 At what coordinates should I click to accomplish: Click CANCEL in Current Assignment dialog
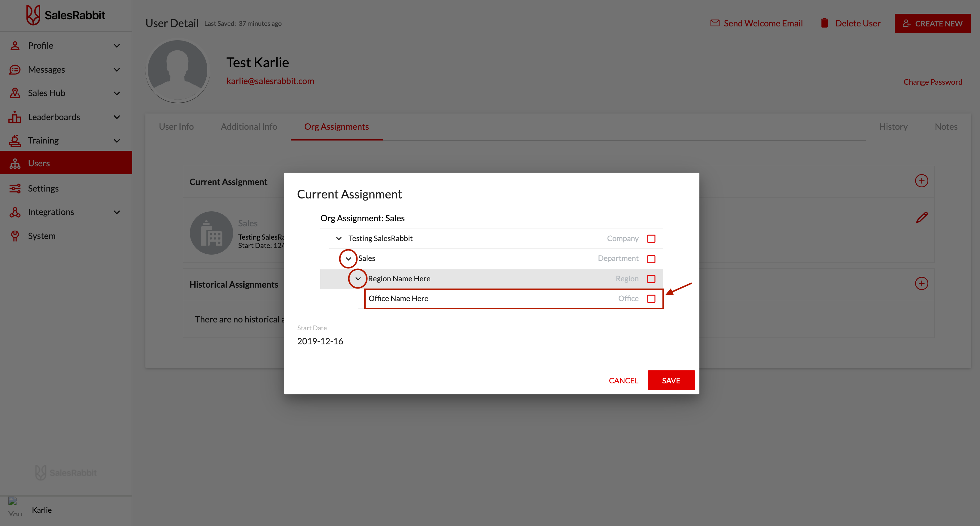tap(623, 380)
